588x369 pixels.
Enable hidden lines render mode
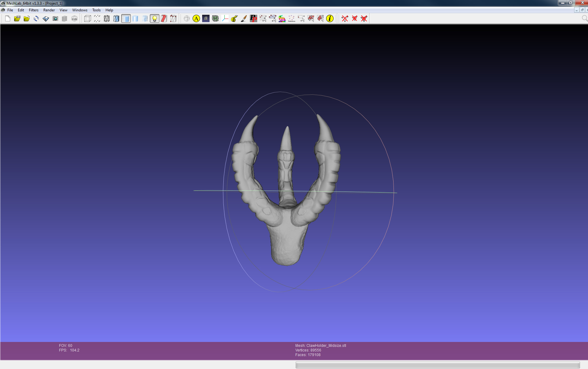point(116,18)
